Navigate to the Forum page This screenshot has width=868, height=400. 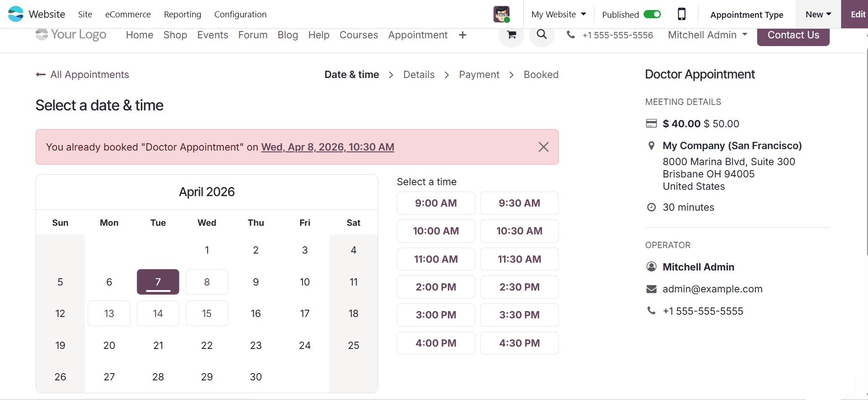(253, 35)
